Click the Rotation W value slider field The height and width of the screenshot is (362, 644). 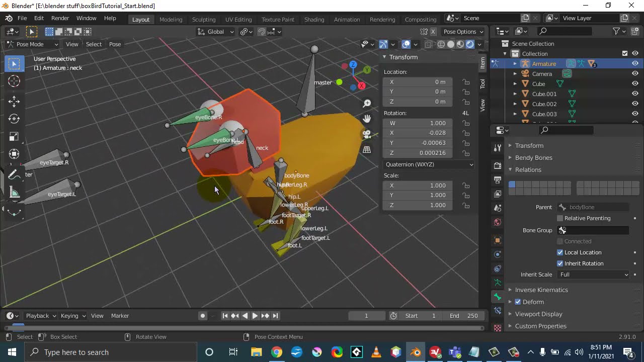pos(417,123)
